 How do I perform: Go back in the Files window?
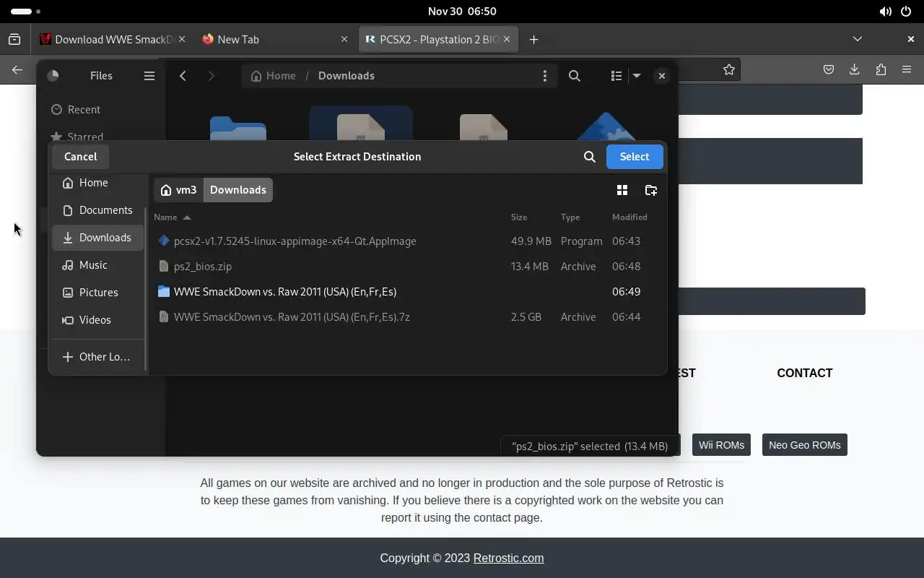(183, 76)
